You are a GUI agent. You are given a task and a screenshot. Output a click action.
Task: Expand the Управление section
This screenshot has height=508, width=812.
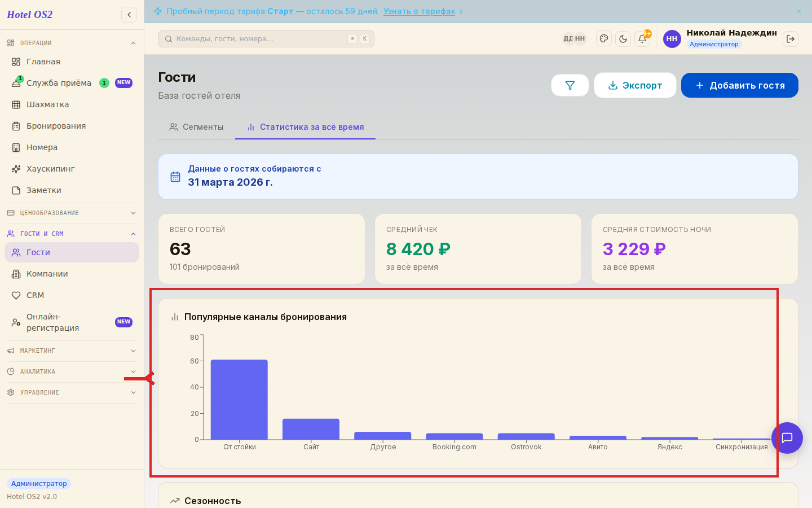72,392
